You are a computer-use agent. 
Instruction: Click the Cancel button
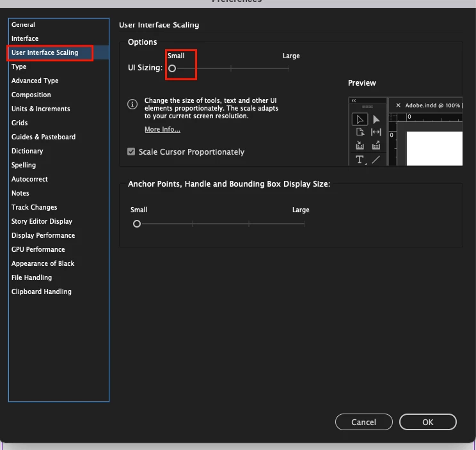pos(363,422)
